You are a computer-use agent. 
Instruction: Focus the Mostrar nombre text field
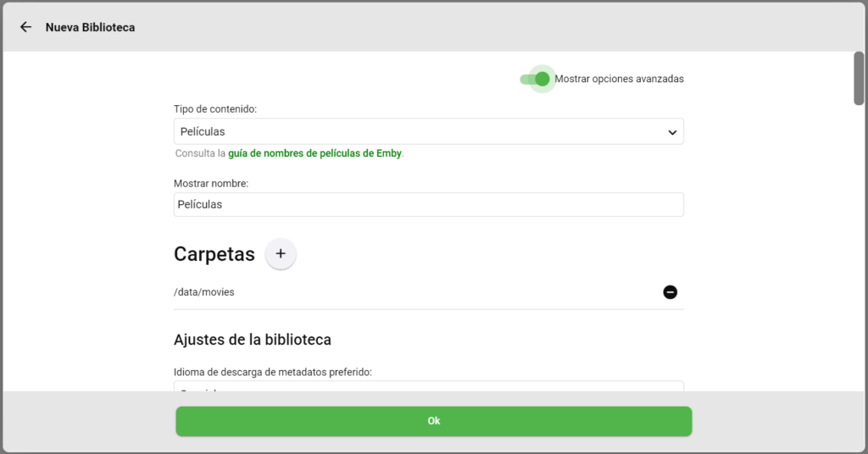428,204
